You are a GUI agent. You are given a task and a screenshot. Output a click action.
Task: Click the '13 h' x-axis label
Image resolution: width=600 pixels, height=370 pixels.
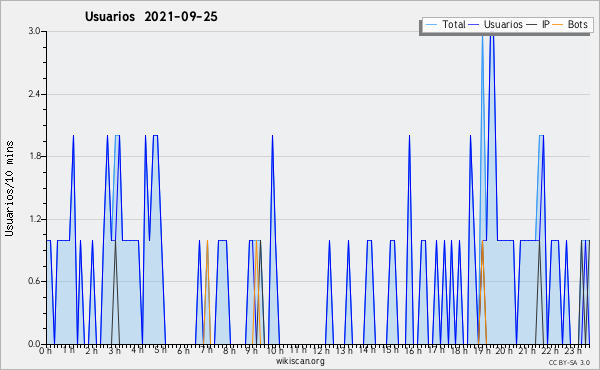point(344,350)
